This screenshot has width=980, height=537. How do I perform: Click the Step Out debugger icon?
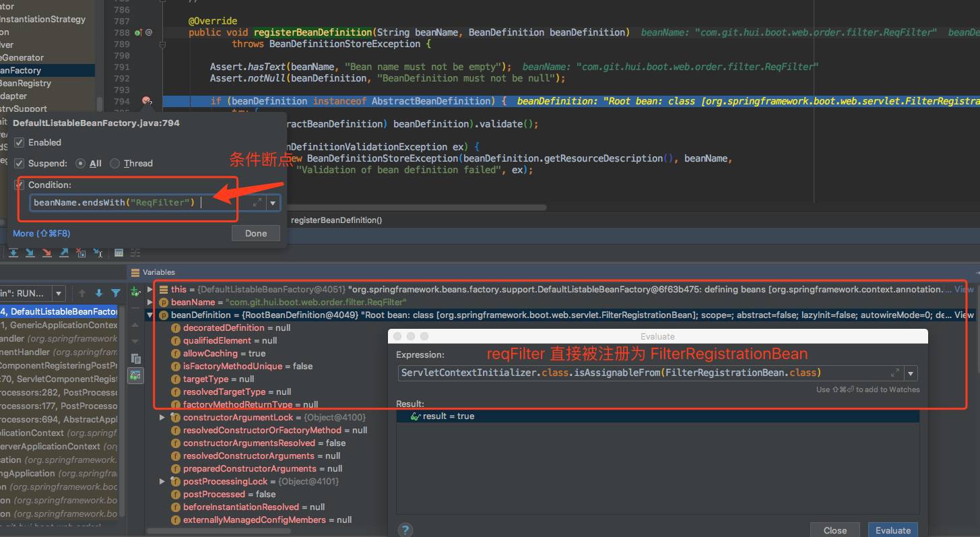tap(65, 253)
